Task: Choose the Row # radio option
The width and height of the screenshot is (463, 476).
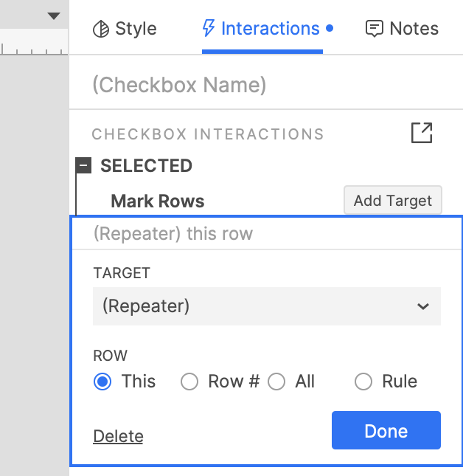Action: pos(190,382)
